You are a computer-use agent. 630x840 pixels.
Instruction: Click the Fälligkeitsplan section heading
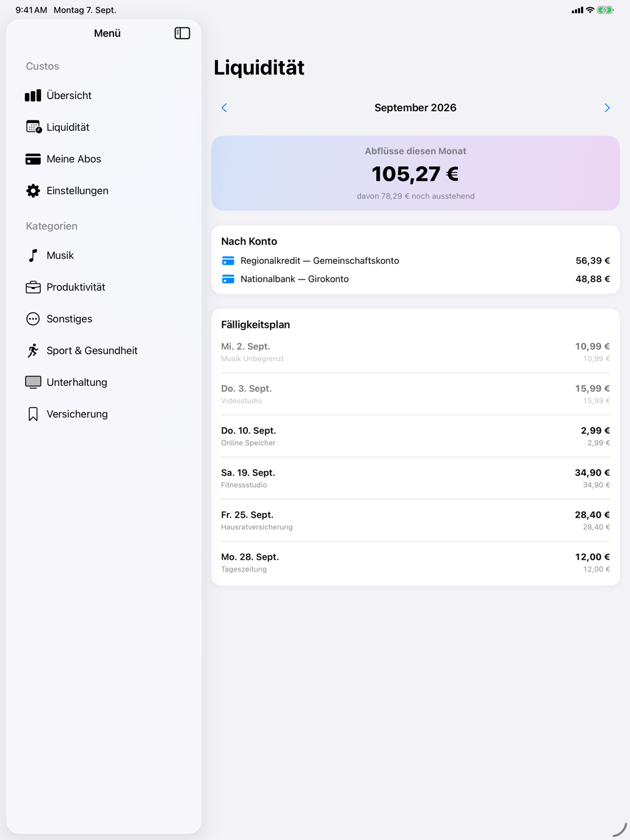click(x=256, y=325)
